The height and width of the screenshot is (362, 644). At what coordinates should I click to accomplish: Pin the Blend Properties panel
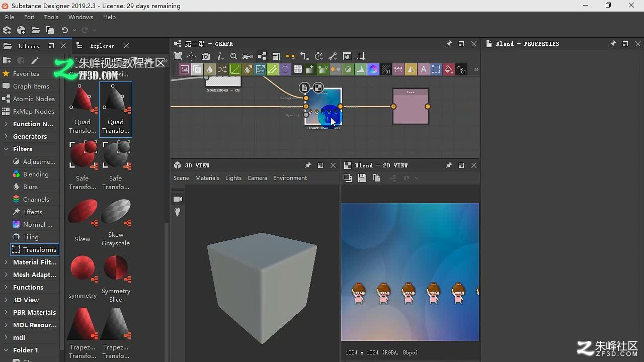pos(613,44)
